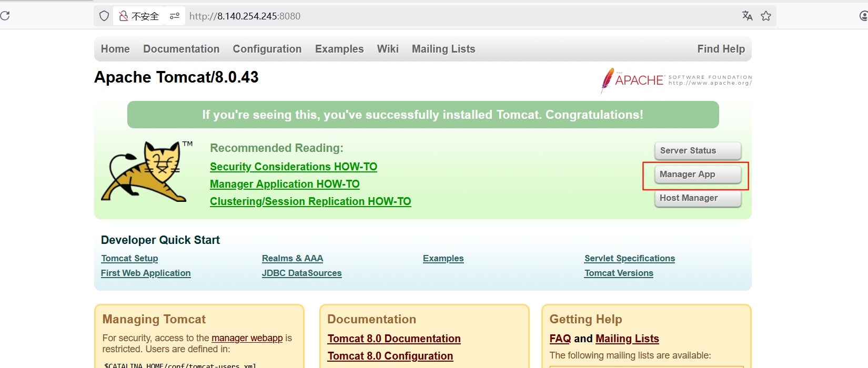
Task: Click the Recommended Reading heading
Action: (277, 148)
